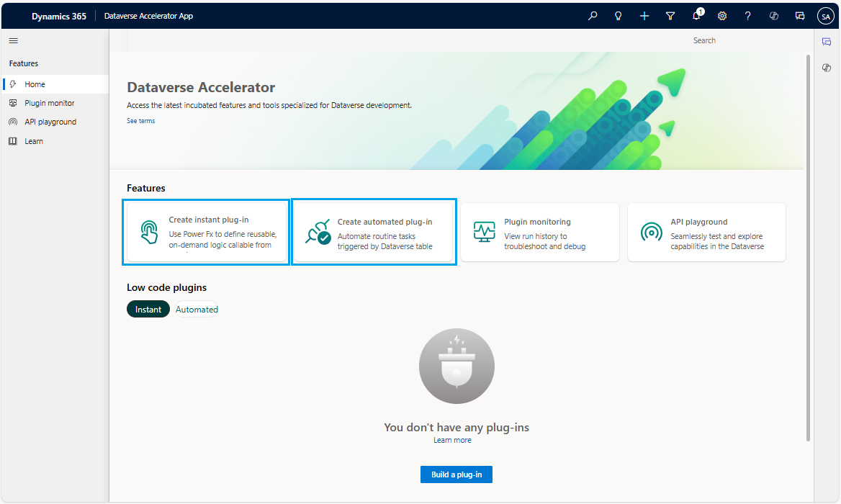Open Learn in the sidebar
Viewport: 841px width, 504px height.
[x=34, y=141]
